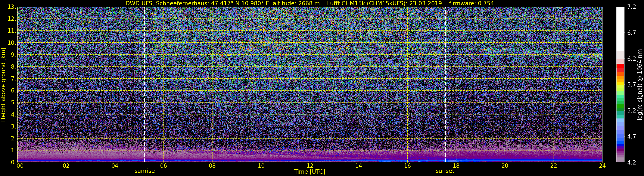Select the 06 tick on the time axis
644x176 pixels.
164,166
